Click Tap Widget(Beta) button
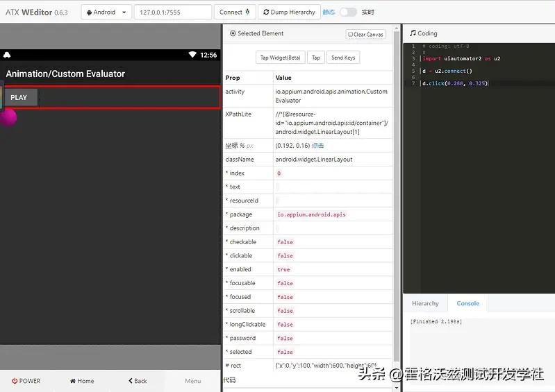Screen dimensions: 555x392 pyautogui.click(x=280, y=58)
